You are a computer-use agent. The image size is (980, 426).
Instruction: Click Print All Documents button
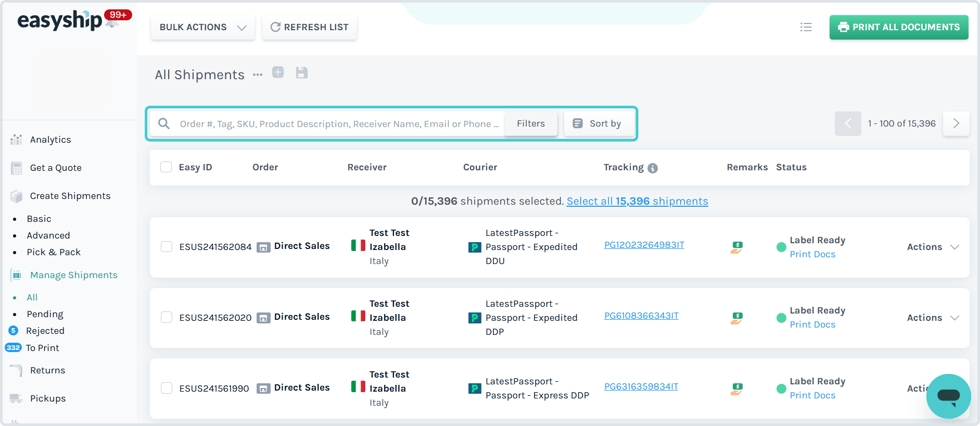coord(899,27)
